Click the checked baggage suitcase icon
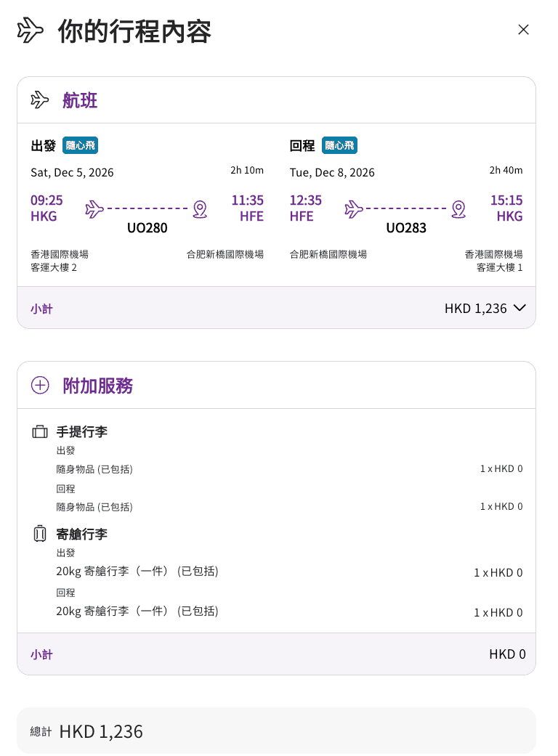Screen dimensions: 558x756 tap(39, 534)
